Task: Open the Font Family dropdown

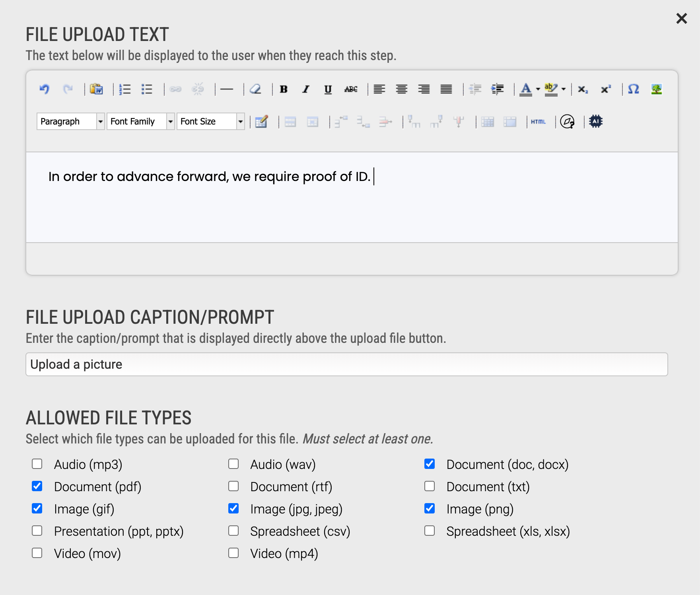Action: (141, 121)
